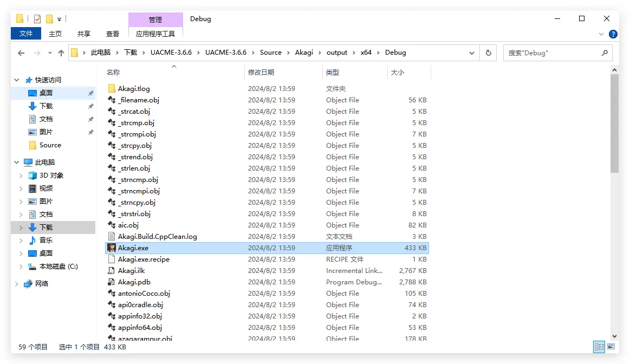Click the search magnifier icon
The width and height of the screenshot is (630, 364).
pyautogui.click(x=605, y=53)
